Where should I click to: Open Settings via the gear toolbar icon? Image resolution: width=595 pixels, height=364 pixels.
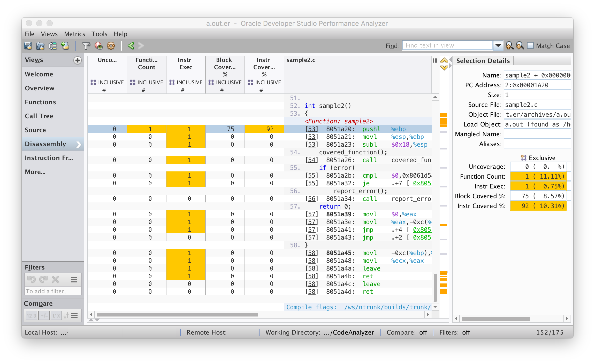[111, 46]
